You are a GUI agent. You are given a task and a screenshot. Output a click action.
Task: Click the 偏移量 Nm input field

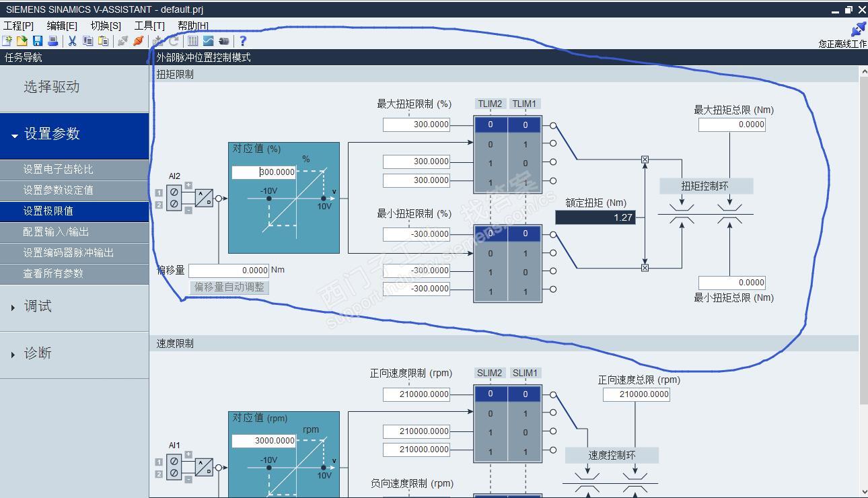pos(229,271)
